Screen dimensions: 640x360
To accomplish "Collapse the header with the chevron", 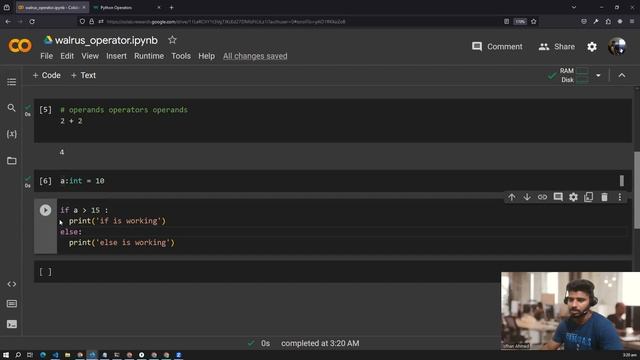I will click(x=622, y=76).
